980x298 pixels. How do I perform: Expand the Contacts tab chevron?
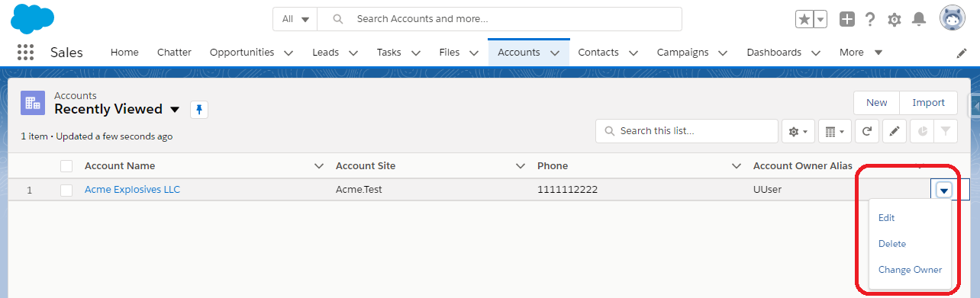[633, 53]
